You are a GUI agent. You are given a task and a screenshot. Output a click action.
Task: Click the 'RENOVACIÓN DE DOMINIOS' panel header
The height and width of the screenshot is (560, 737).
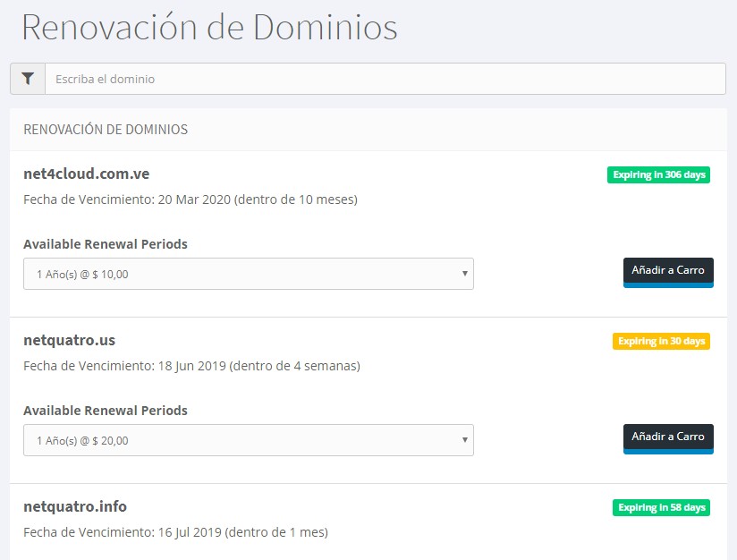(106, 130)
